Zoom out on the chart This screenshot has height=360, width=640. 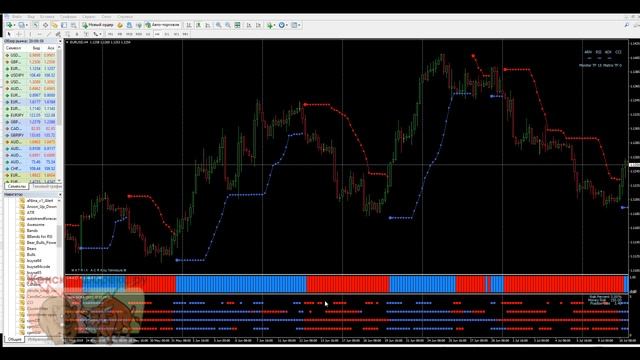point(228,25)
